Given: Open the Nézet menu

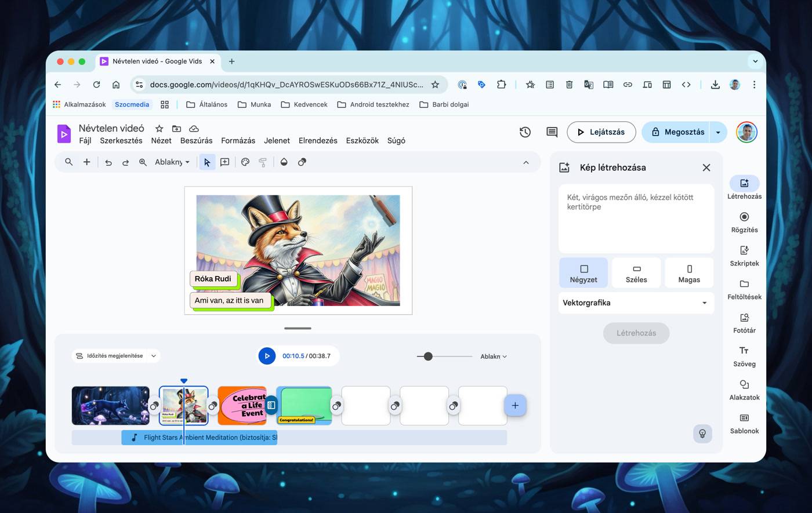Looking at the screenshot, I should 161,141.
